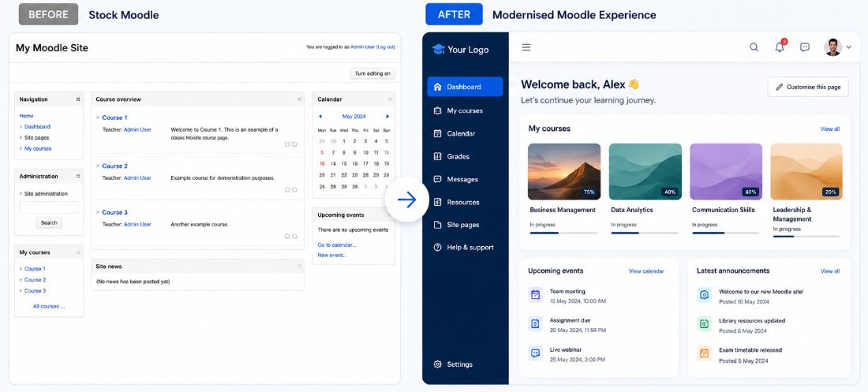Expand Site administration tree item

[21, 194]
